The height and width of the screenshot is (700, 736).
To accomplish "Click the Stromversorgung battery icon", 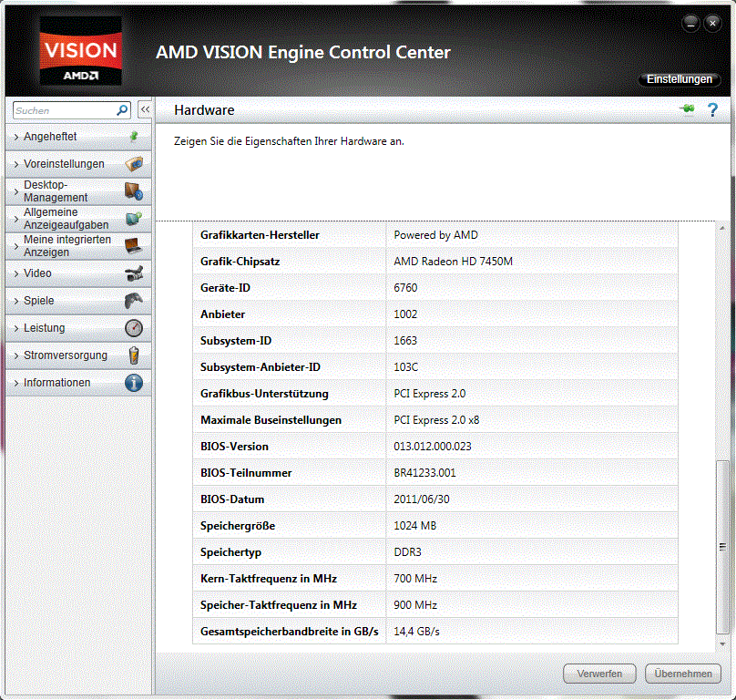I will pyautogui.click(x=134, y=355).
